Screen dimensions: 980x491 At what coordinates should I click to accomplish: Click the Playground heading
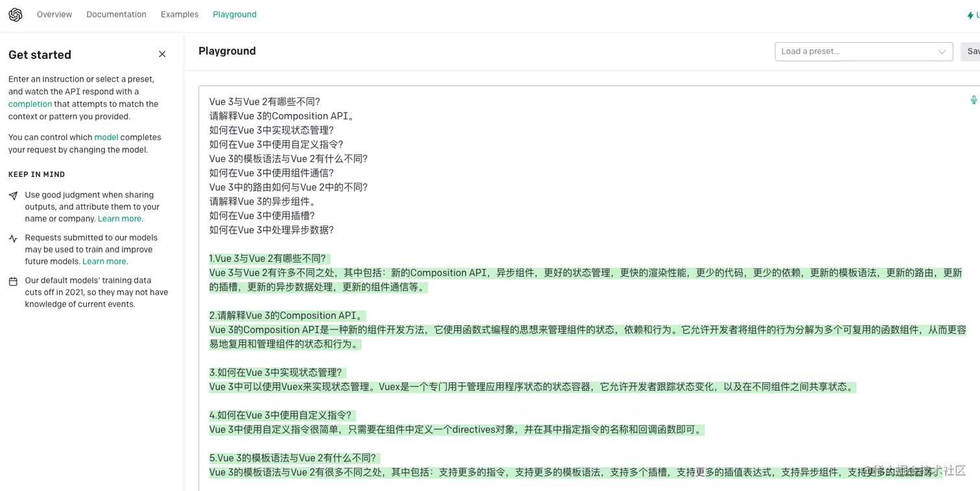(x=227, y=51)
